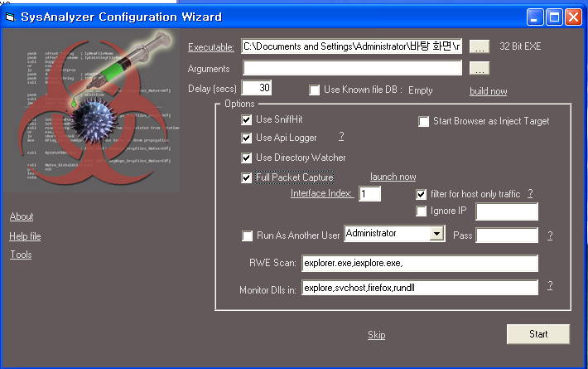Enable Run As Another User checkbox
This screenshot has height=369, width=588.
click(247, 236)
